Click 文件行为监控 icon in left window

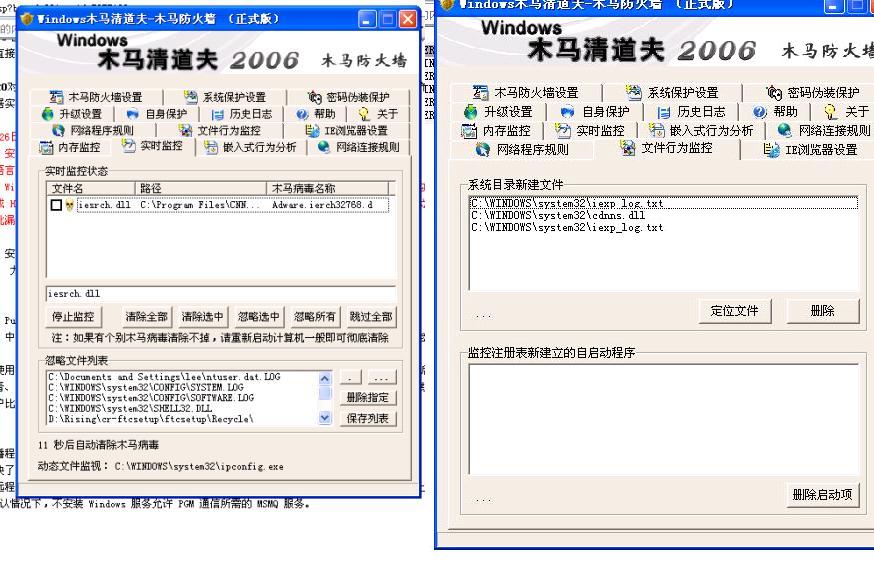coord(185,130)
